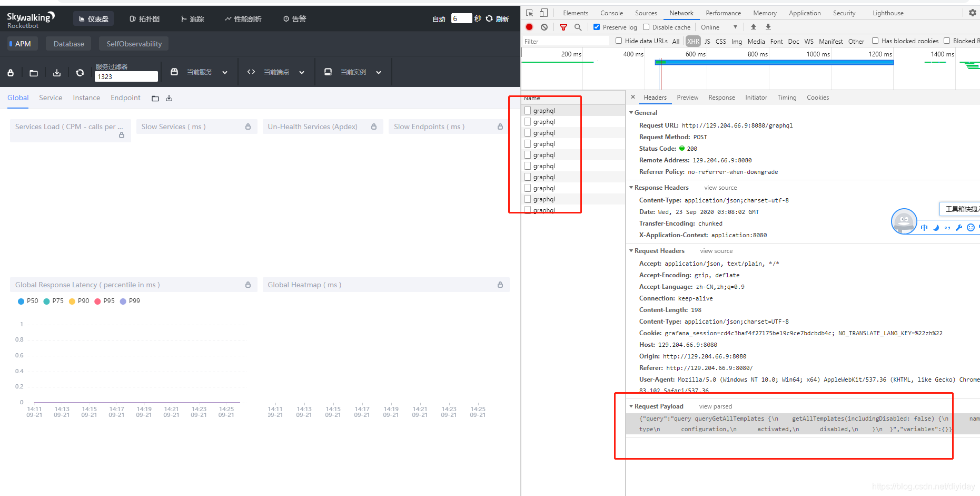Click the blue request bar in the network timeline
This screenshot has width=980, height=496.
(774, 62)
